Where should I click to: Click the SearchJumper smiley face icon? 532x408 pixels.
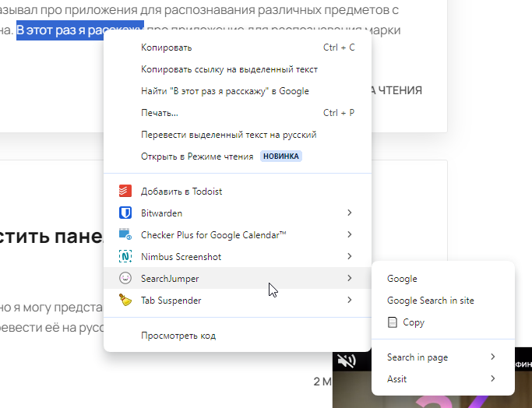coord(125,278)
